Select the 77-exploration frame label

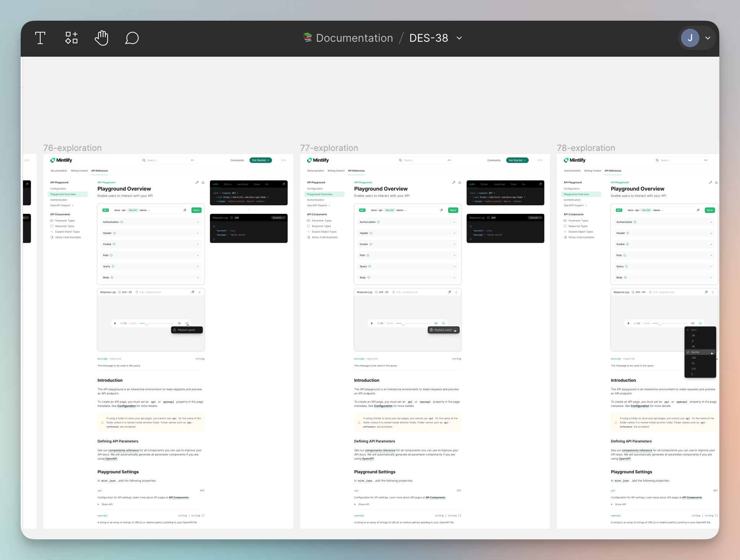[x=329, y=148]
